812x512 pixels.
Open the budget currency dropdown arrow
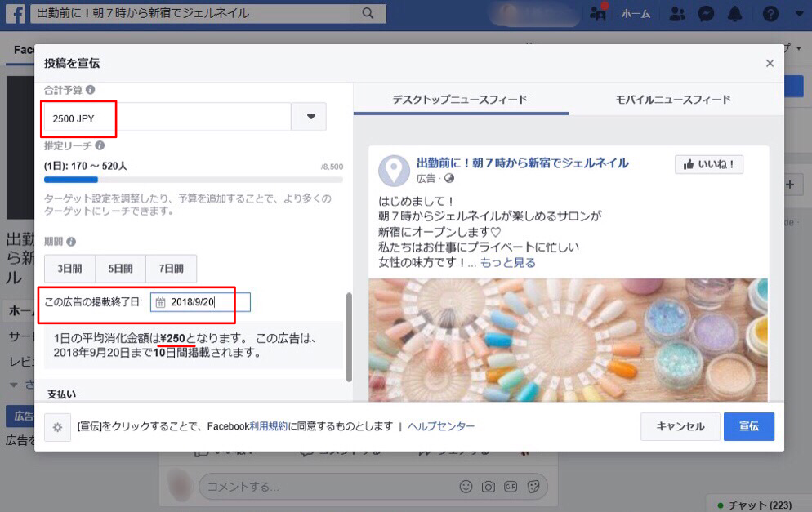[310, 117]
